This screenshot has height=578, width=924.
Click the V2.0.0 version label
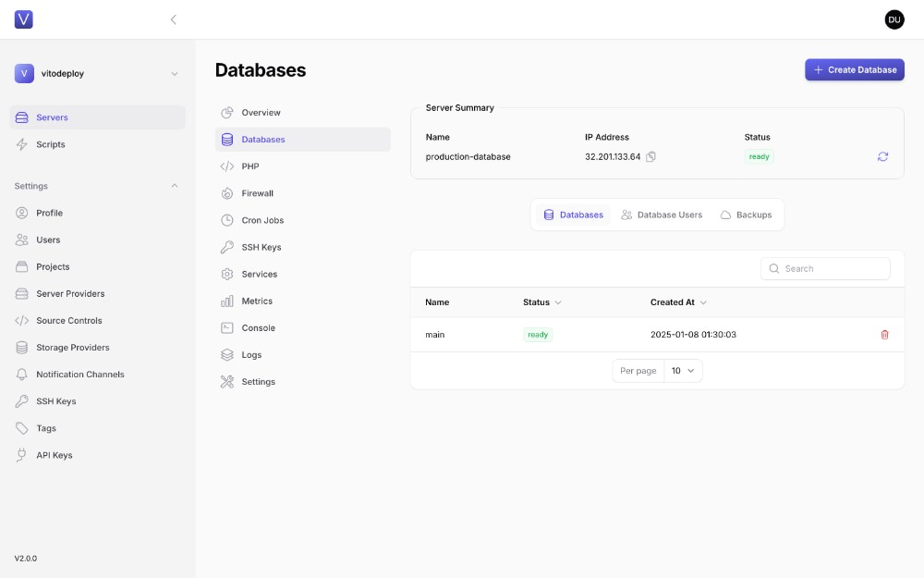click(26, 559)
